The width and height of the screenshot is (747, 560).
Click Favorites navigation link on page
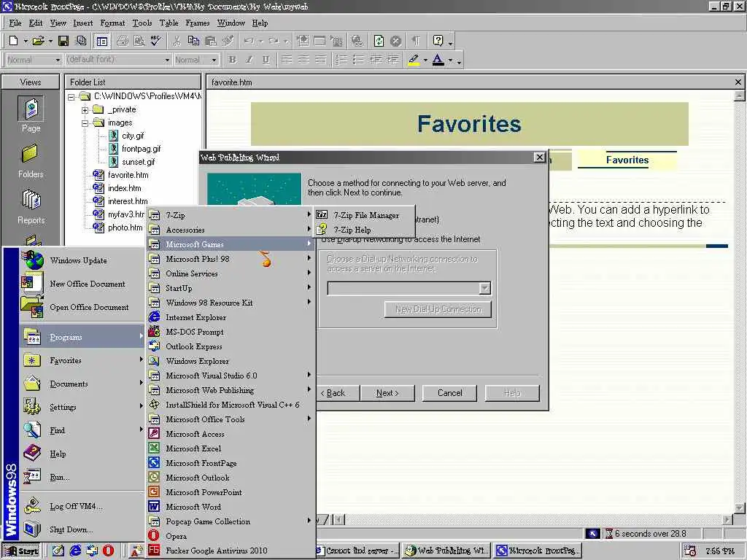pyautogui.click(x=627, y=160)
